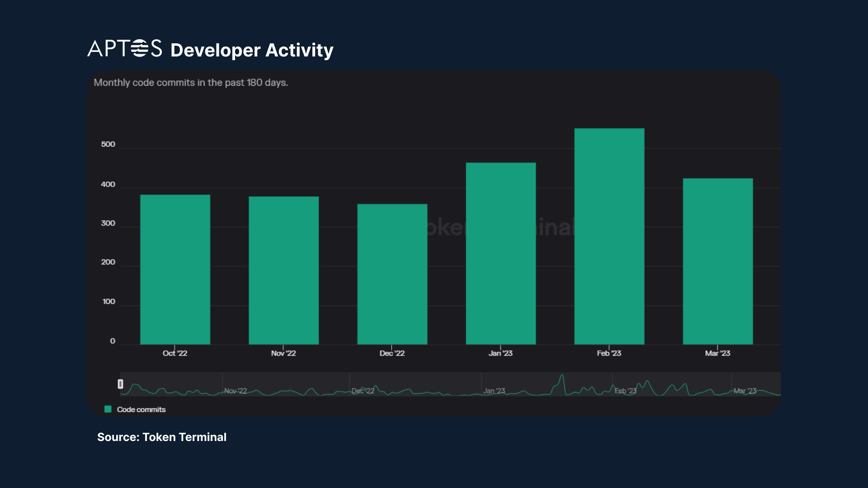Viewport: 868px width, 488px height.
Task: Click the 500 y-axis label
Action: [x=108, y=144]
